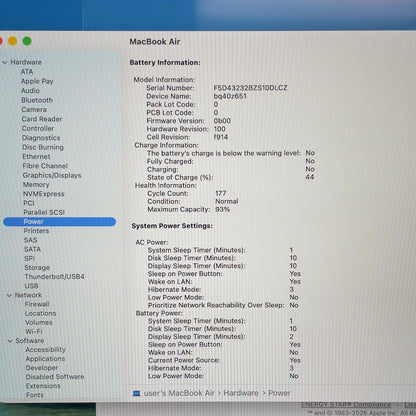Viewport: 416px width, 416px height.
Task: Click the MacBook icon in path bar
Action: click(x=136, y=393)
